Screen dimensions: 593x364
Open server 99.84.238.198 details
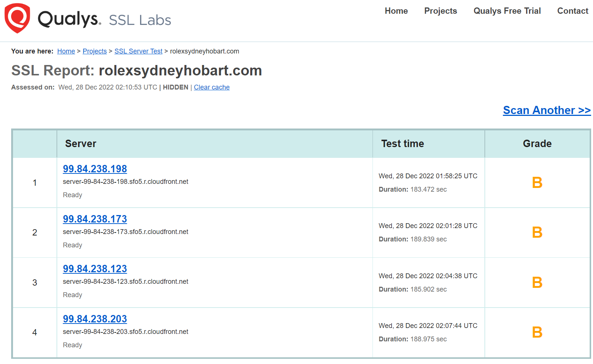point(95,169)
